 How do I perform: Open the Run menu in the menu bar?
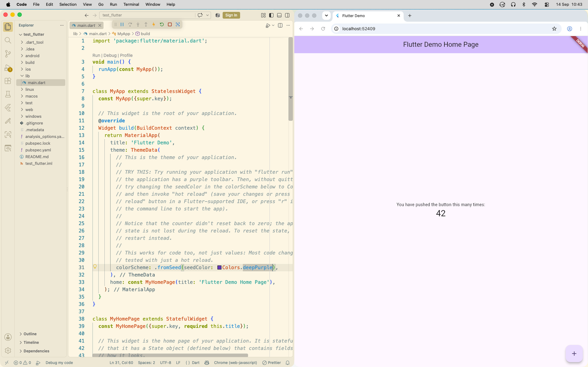pyautogui.click(x=113, y=4)
